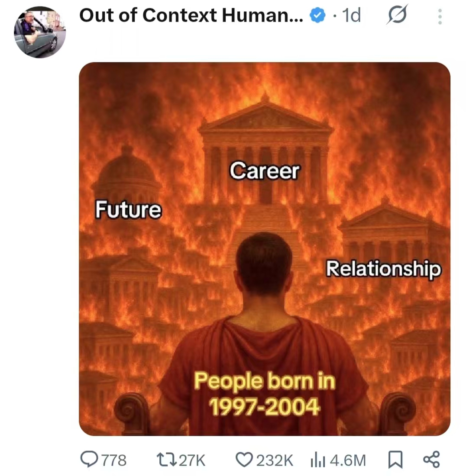Click the share icon

[431, 460]
